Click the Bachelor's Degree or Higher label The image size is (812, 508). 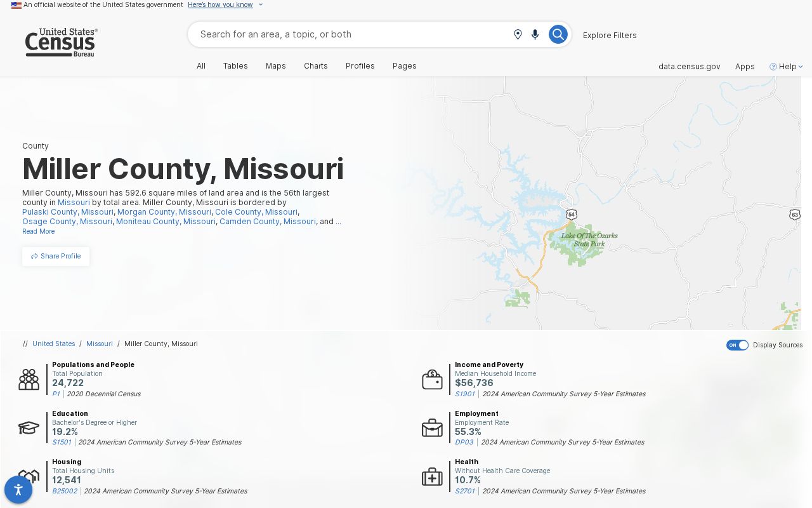pos(95,423)
